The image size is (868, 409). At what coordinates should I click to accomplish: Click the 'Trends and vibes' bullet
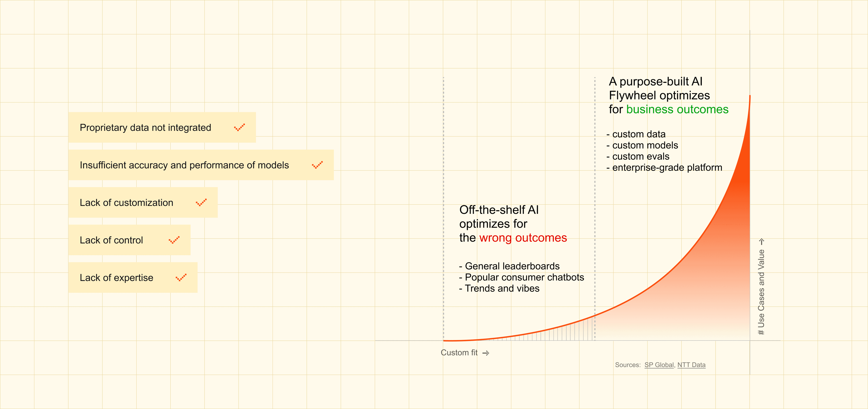coord(499,288)
